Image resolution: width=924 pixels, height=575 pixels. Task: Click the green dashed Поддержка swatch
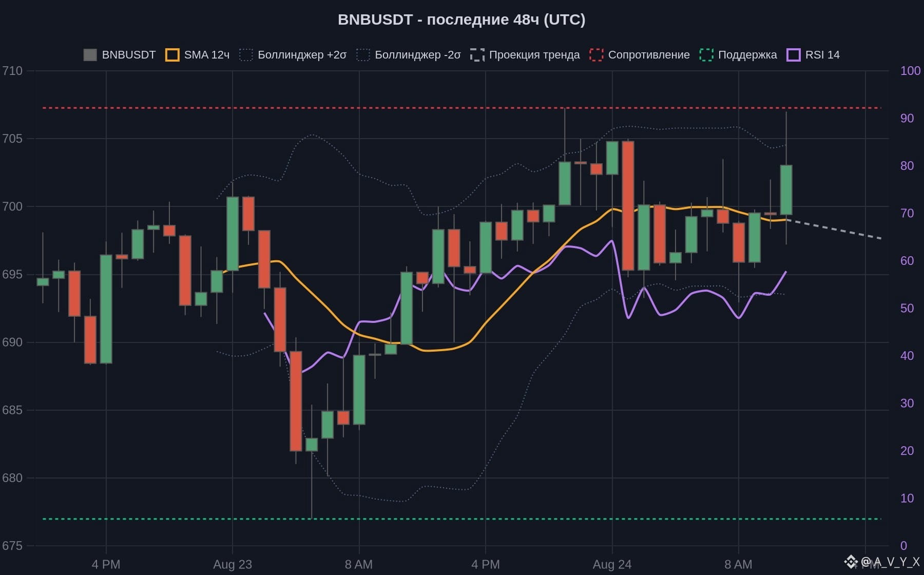click(706, 55)
